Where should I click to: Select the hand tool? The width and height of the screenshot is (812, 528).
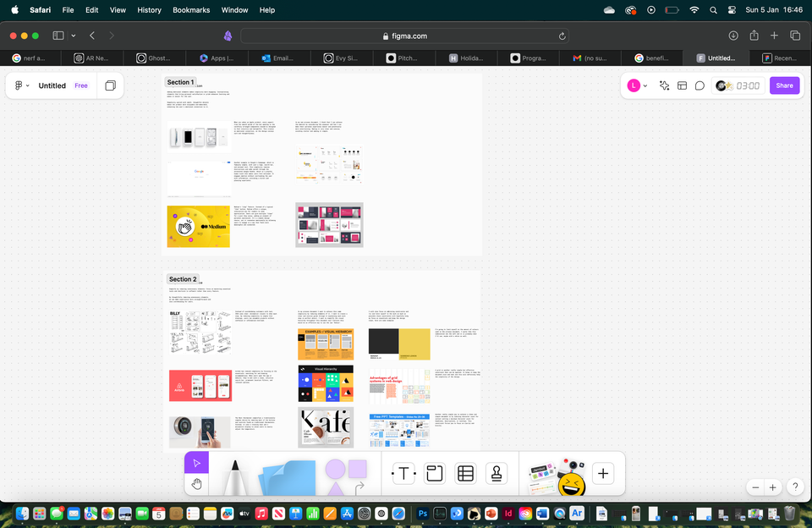(x=196, y=484)
